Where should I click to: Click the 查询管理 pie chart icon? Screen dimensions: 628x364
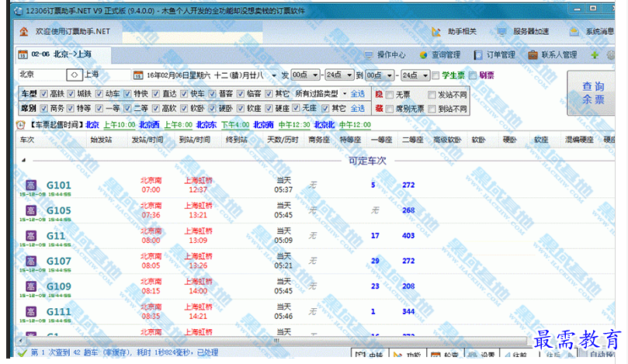pyautogui.click(x=423, y=55)
